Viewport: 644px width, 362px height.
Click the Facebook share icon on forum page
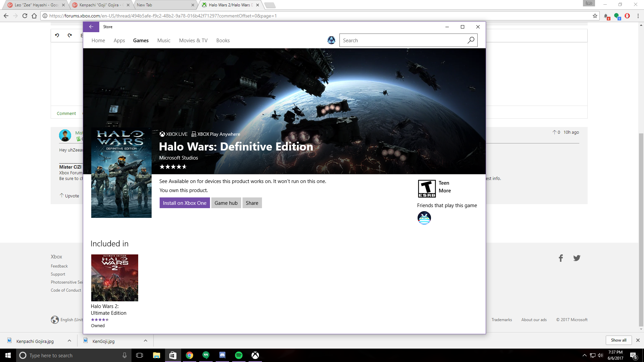[561, 258]
